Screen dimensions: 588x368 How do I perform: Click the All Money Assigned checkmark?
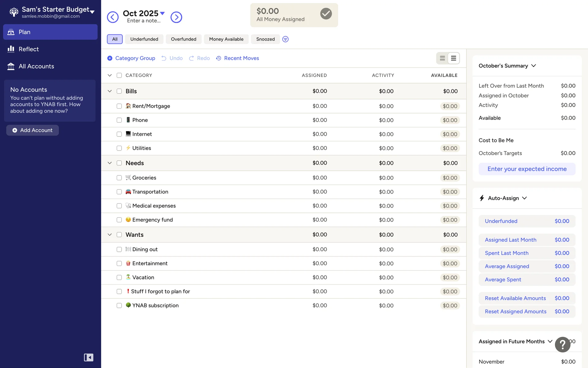326,14
